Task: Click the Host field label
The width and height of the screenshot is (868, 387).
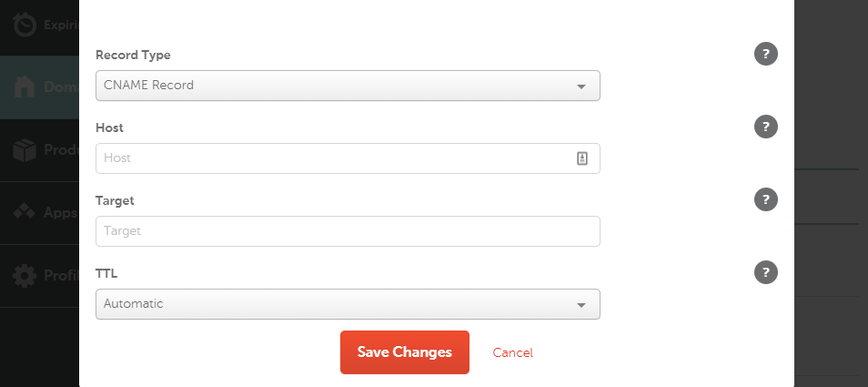Action: click(109, 128)
